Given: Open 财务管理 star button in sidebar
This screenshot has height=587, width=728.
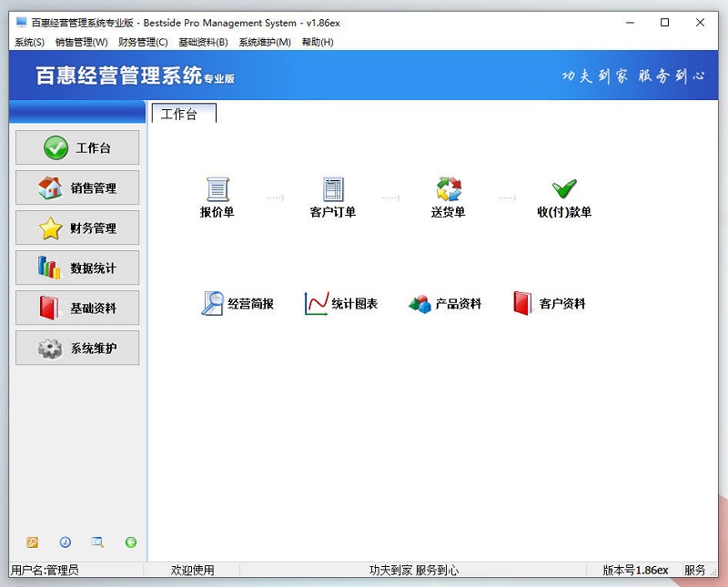Looking at the screenshot, I should coord(77,228).
